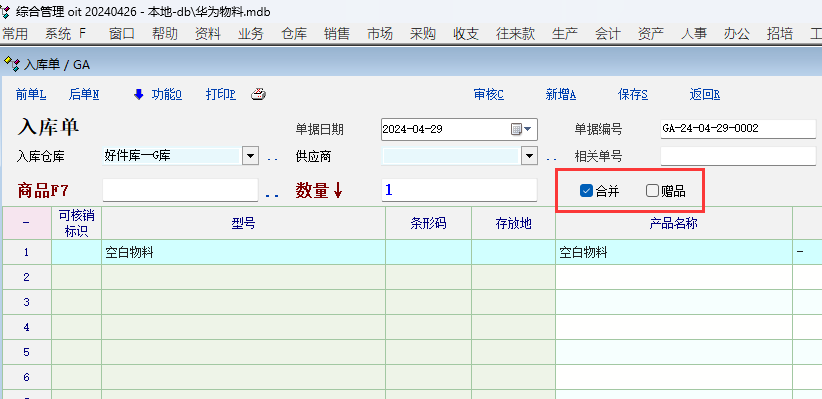822x399 pixels.
Task: Click the 打印P link
Action: [221, 94]
